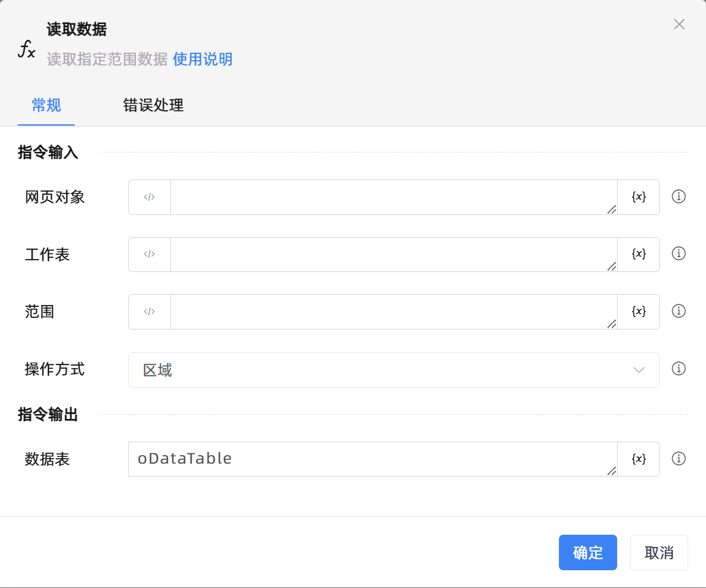Close the 读取数据 dialog
706x588 pixels.
point(679,24)
